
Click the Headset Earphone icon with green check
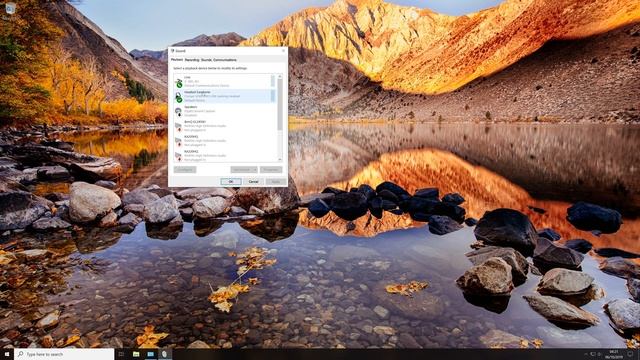click(x=178, y=97)
